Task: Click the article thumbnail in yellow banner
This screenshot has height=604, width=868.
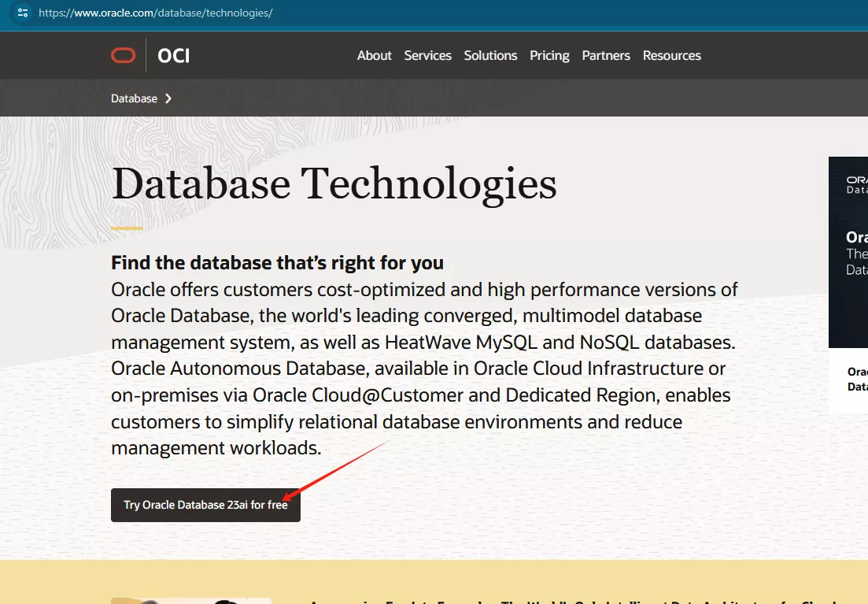Action: (x=191, y=600)
